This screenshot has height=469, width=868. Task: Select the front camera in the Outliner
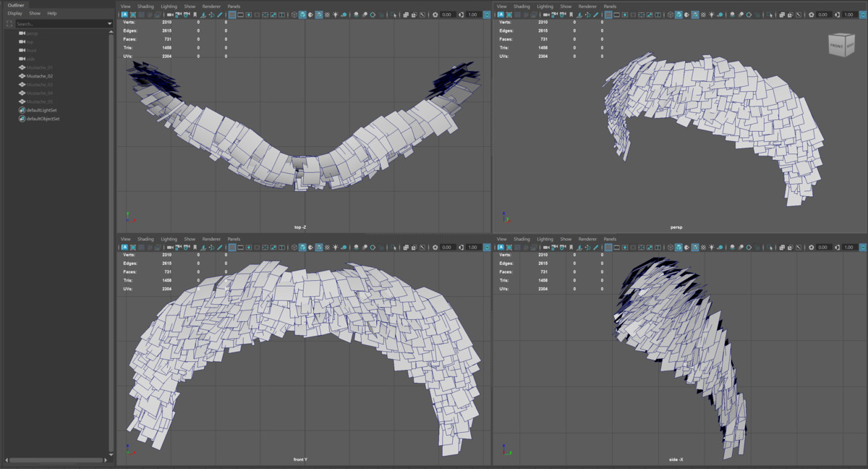pyautogui.click(x=32, y=51)
